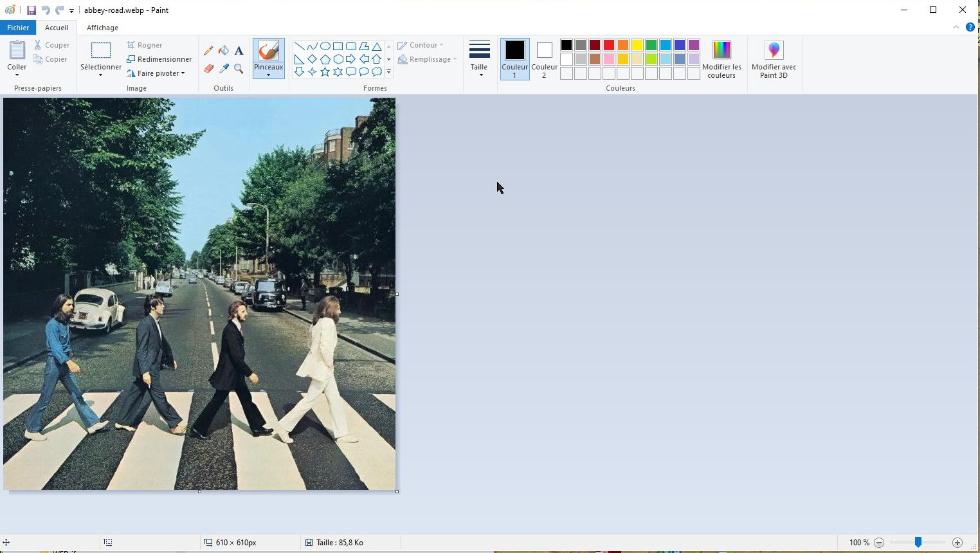980x553 pixels.
Task: Choose the pentagon shape
Action: 325,59
